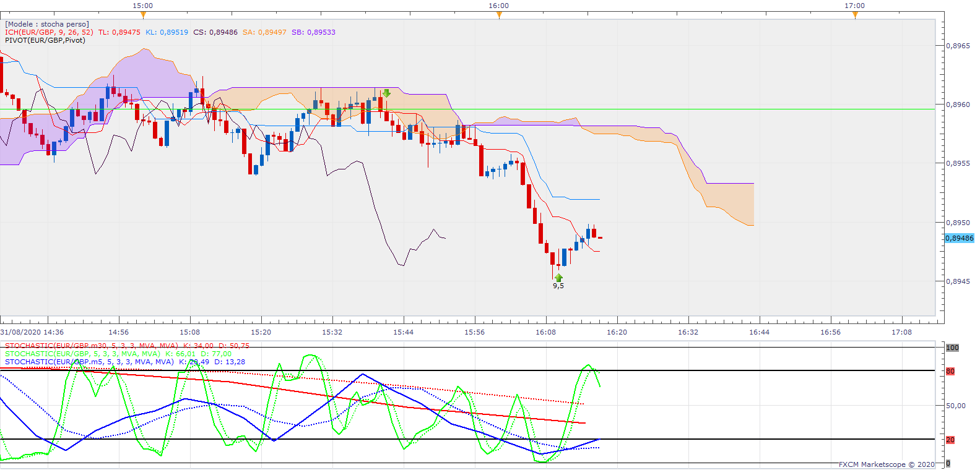980x470 pixels.
Task: Select the PIVOT(EUR/GBP,Pivot) indicator label
Action: click(x=45, y=40)
